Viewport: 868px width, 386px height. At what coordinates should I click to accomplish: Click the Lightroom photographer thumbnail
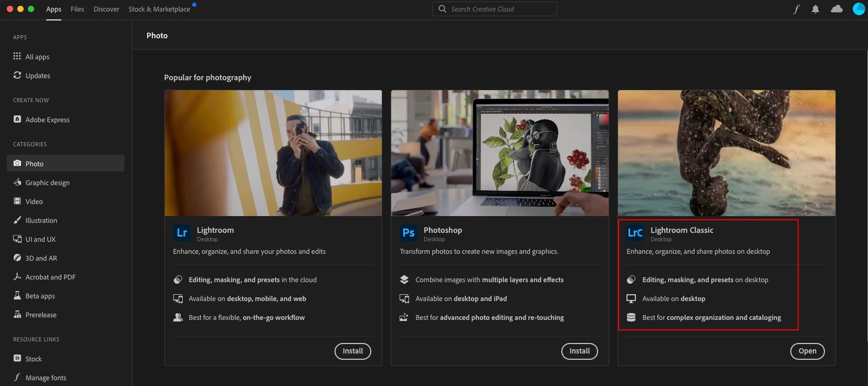(x=273, y=153)
